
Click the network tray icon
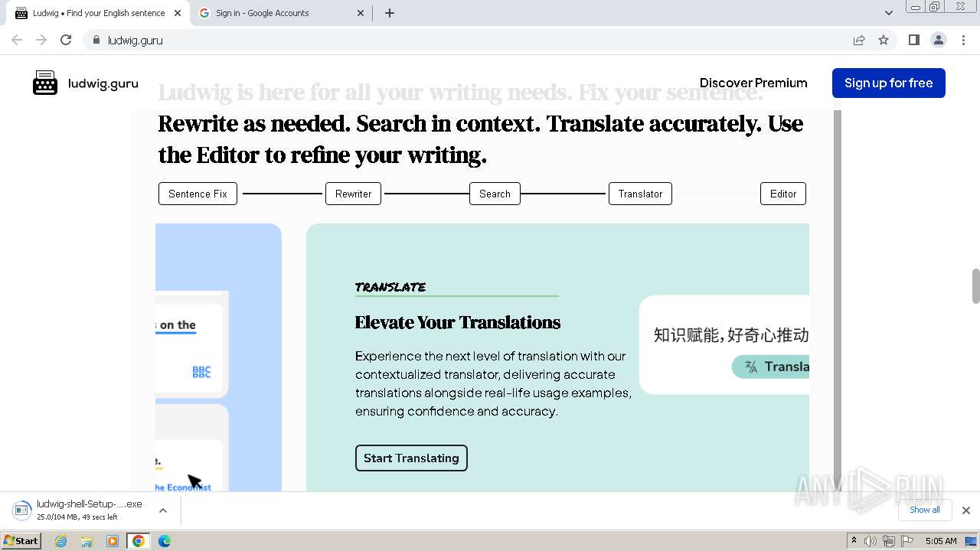click(889, 541)
